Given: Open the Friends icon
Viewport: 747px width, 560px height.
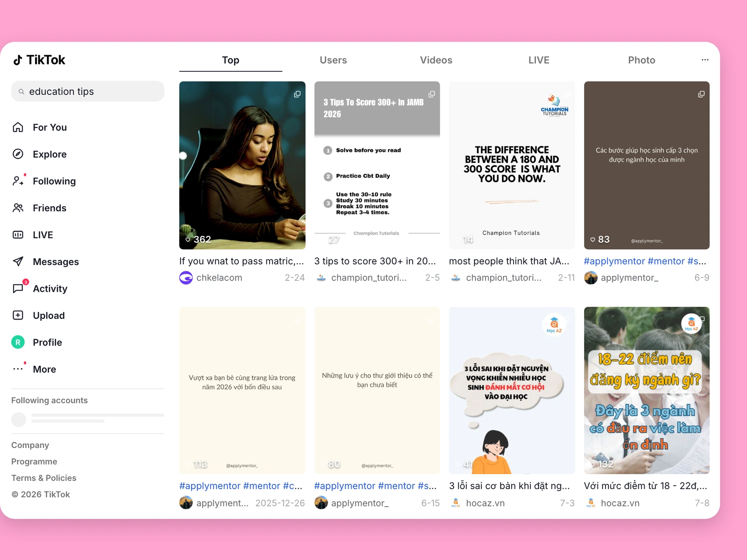Looking at the screenshot, I should point(18,208).
